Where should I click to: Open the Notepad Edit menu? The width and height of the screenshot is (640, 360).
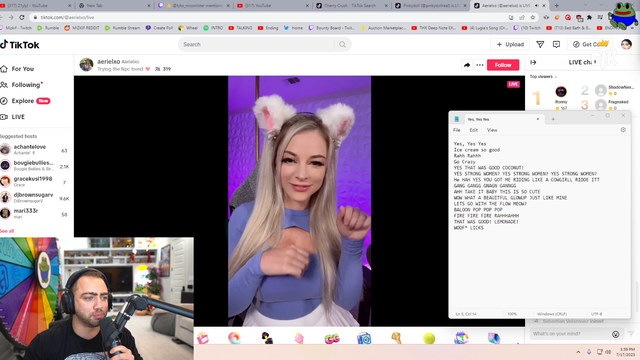click(x=473, y=130)
